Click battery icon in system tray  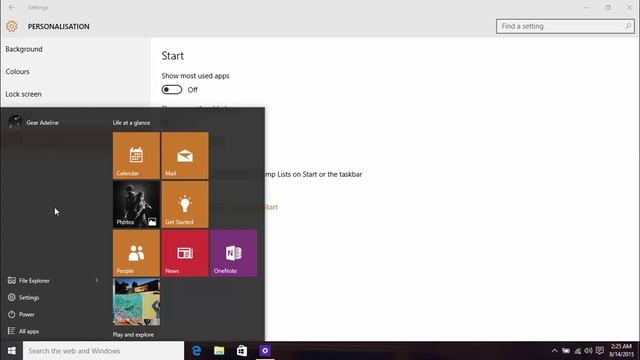pyautogui.click(x=566, y=351)
